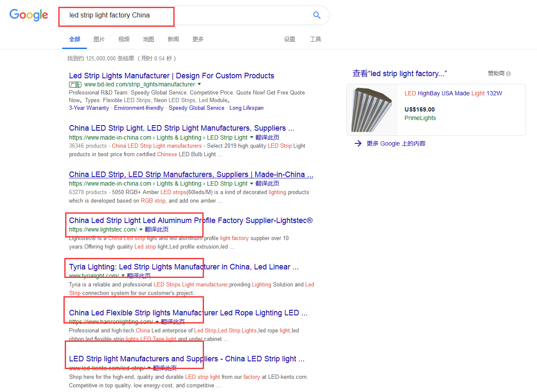Open 设置 search settings

pos(290,39)
